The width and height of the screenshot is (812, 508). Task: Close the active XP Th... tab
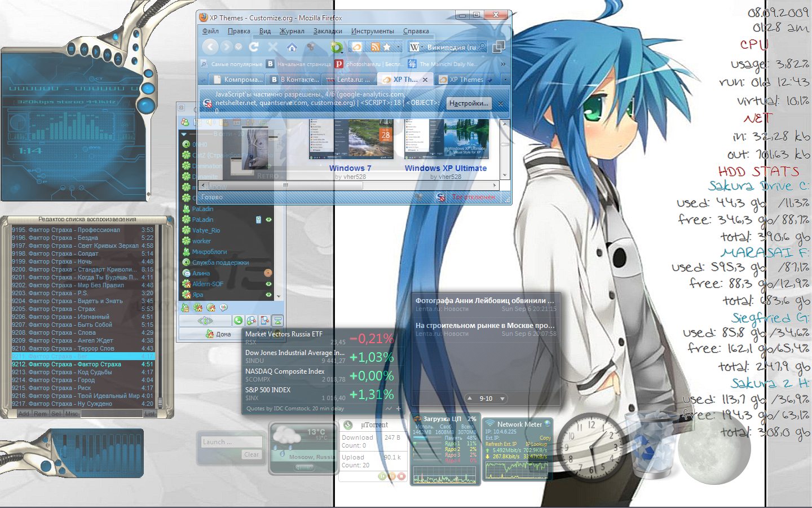click(x=425, y=80)
